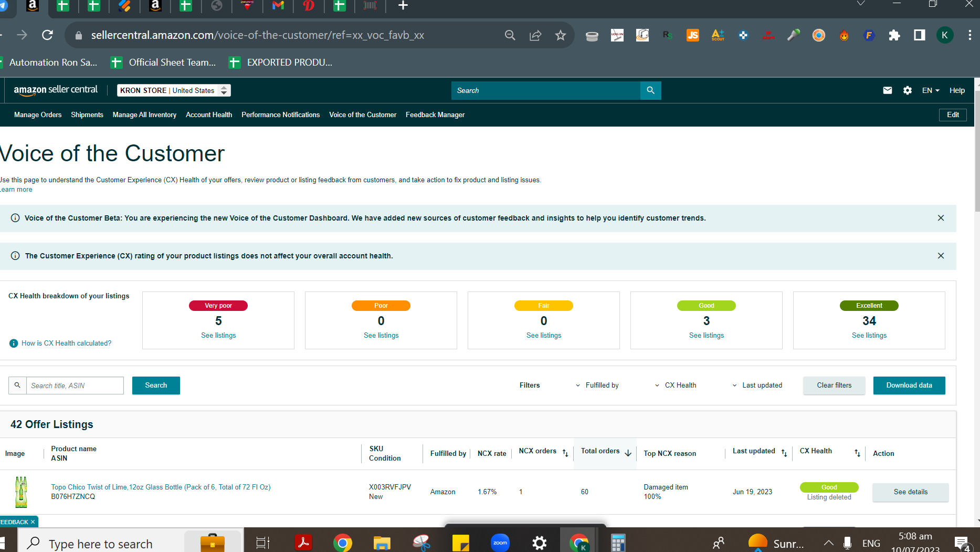See listings rated Fair
This screenshot has height=552, width=980.
click(544, 336)
